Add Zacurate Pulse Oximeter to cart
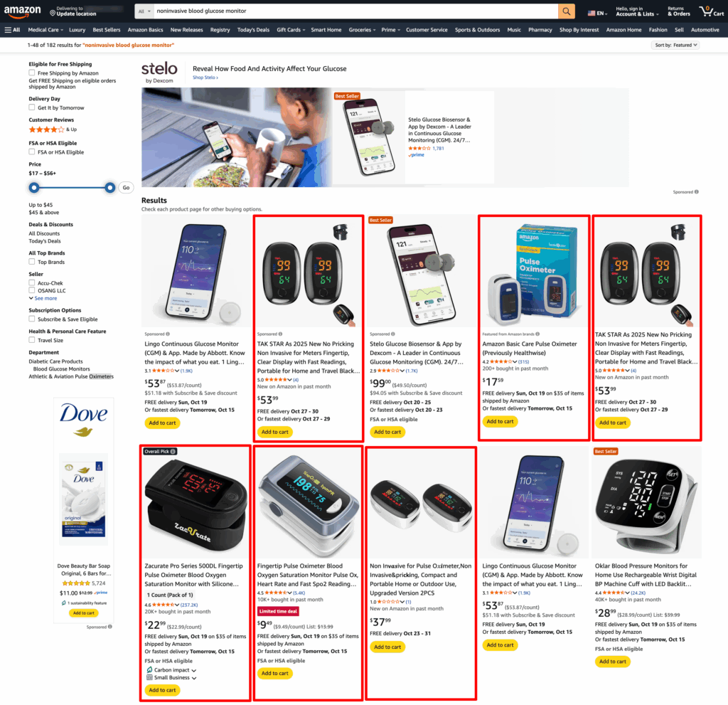The width and height of the screenshot is (728, 705). pyautogui.click(x=163, y=690)
